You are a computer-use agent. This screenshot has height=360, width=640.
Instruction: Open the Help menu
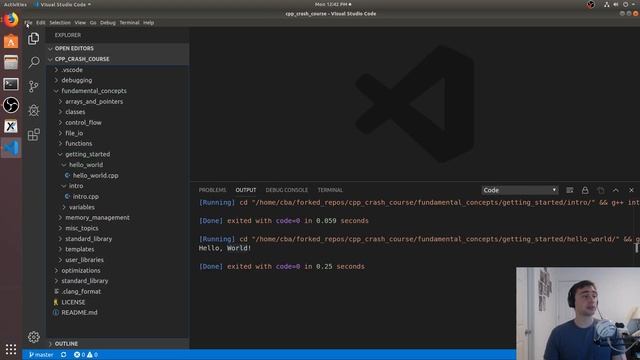[x=149, y=23]
